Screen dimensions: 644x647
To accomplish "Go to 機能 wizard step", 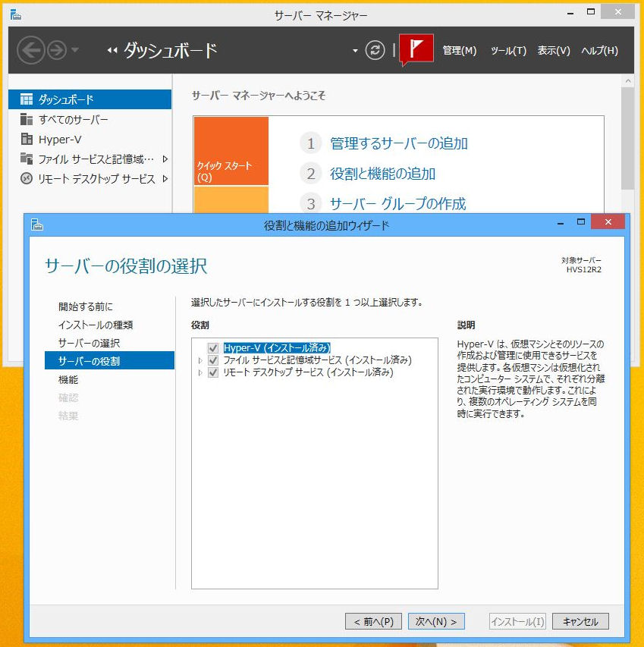I will tap(68, 379).
